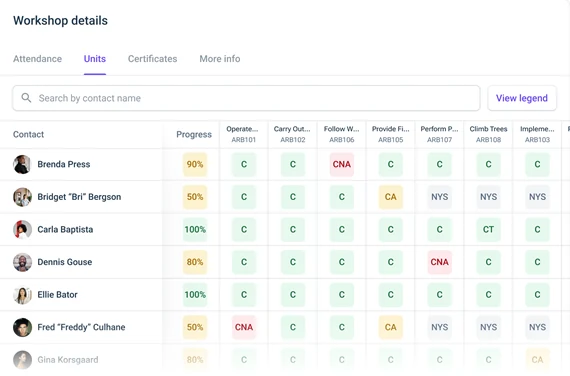The image size is (570, 376).
Task: Click Brenda Press's avatar
Action: 23,164
